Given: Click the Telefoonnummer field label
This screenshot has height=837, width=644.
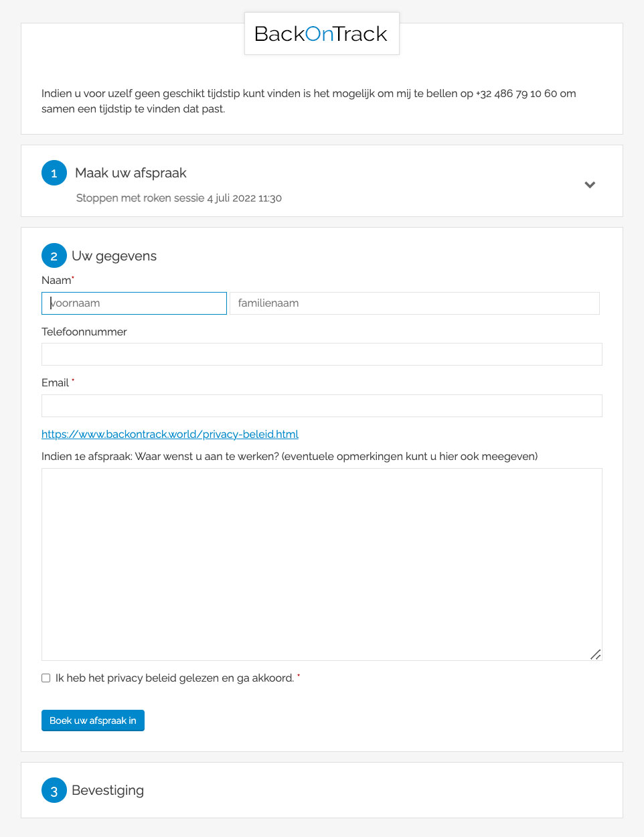Looking at the screenshot, I should [x=84, y=331].
